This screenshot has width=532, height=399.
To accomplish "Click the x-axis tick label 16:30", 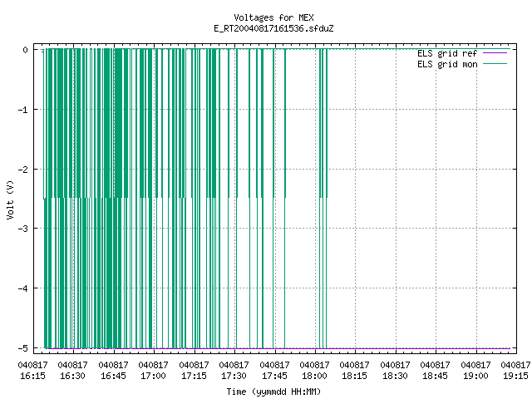I will tap(72, 376).
